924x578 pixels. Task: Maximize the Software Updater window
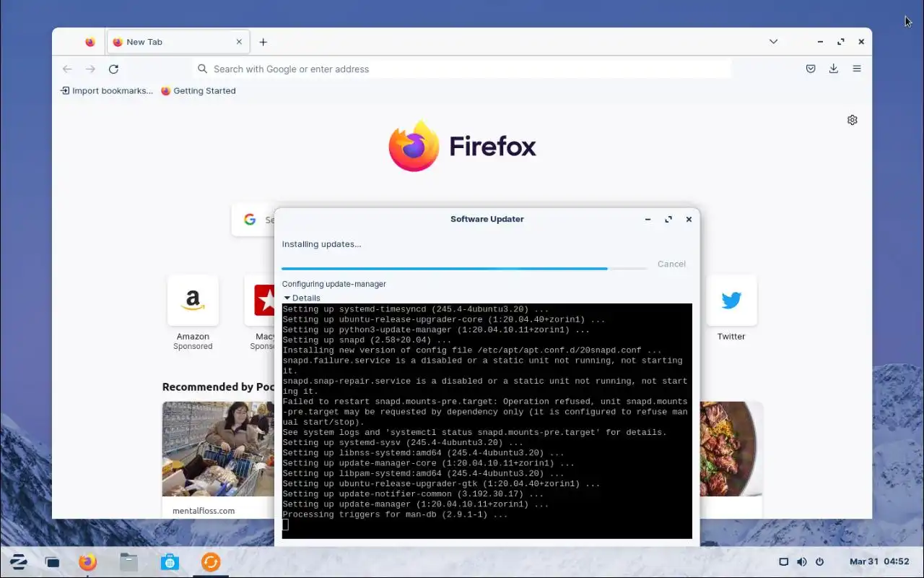pos(668,220)
